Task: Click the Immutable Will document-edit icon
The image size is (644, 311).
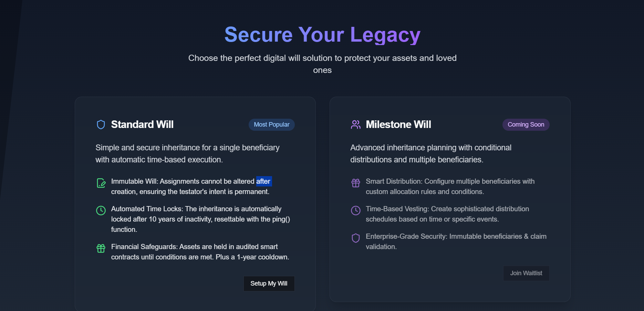Action: click(101, 183)
